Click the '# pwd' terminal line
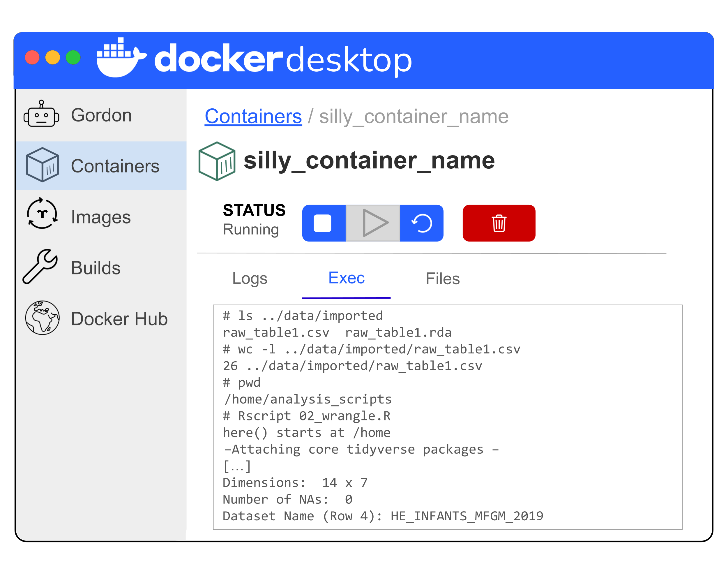 pos(241,383)
